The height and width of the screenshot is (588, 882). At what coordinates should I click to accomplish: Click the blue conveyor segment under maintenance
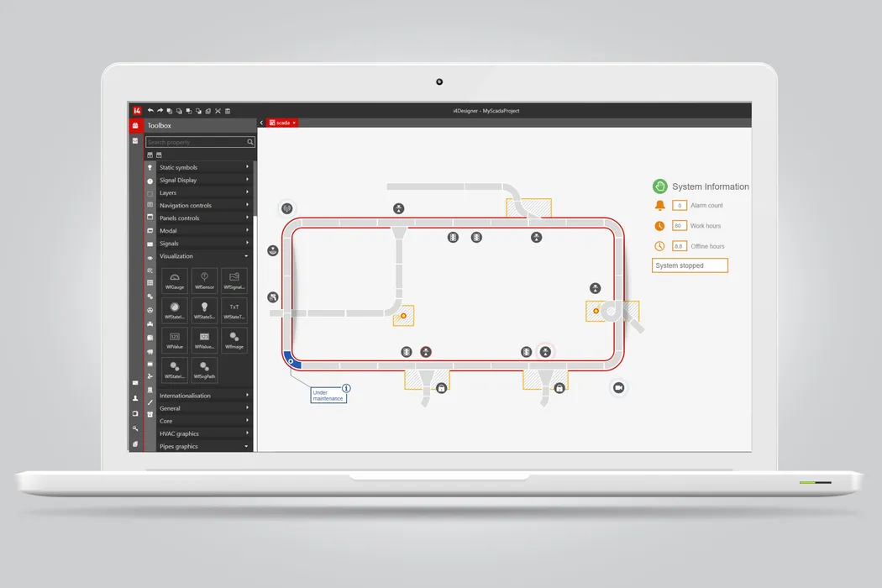click(292, 361)
